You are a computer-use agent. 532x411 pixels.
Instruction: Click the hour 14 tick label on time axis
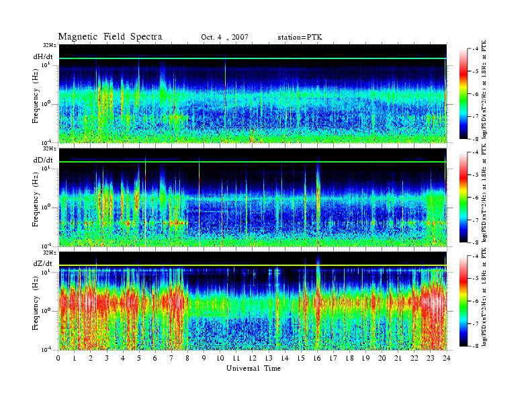(285, 358)
